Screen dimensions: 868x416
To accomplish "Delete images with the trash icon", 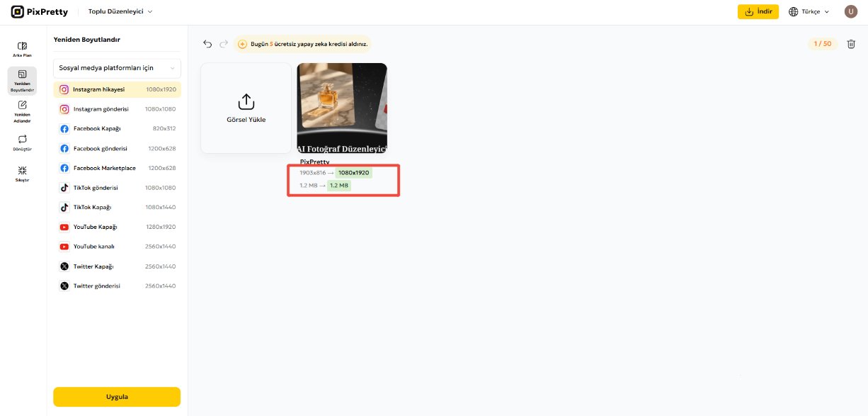I will pyautogui.click(x=851, y=44).
